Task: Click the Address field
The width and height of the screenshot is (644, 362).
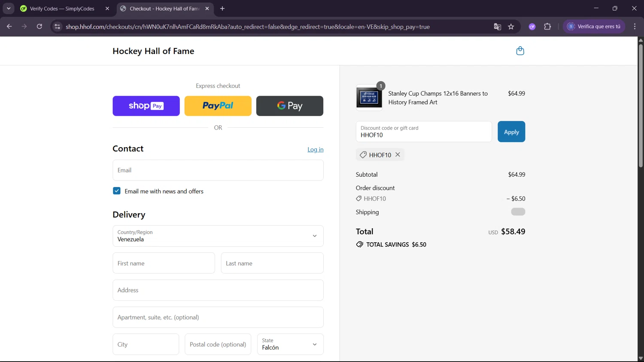Action: [x=218, y=290]
